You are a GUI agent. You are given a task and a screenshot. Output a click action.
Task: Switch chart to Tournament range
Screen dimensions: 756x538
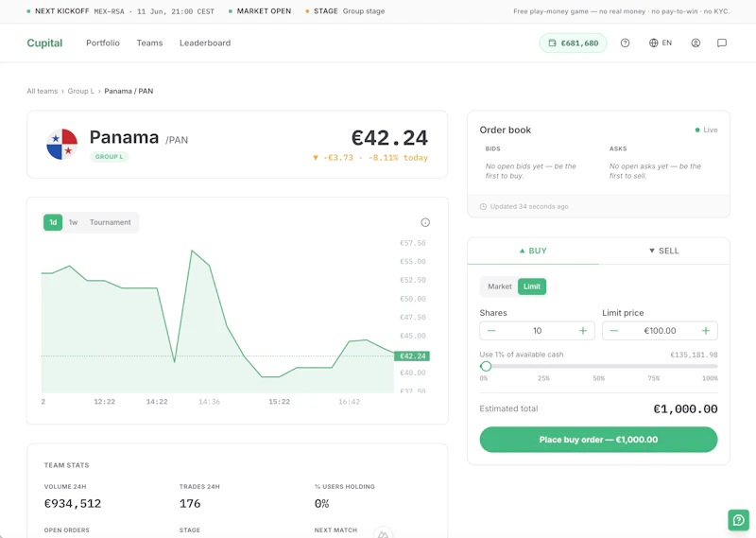110,222
